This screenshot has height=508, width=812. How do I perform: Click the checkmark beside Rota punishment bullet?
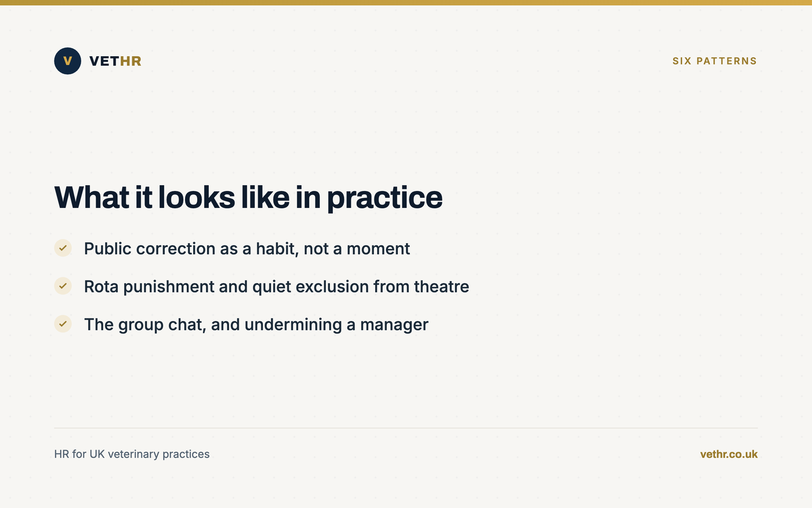(63, 286)
